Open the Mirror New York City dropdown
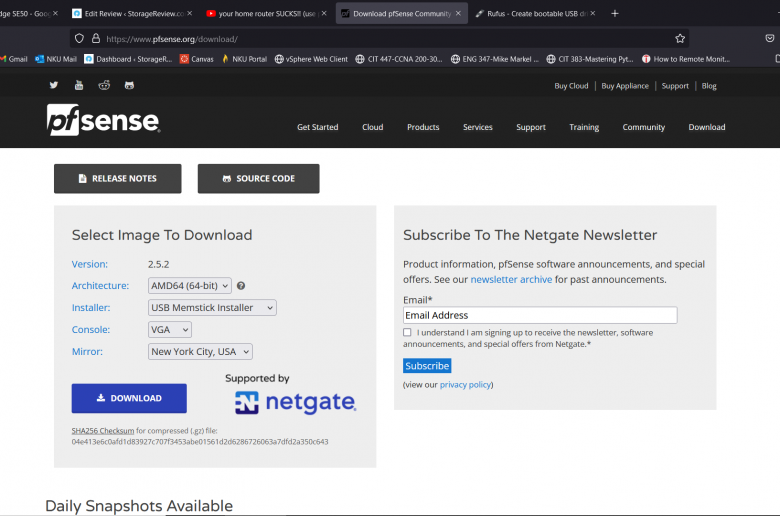The height and width of the screenshot is (516, 780). coord(200,351)
